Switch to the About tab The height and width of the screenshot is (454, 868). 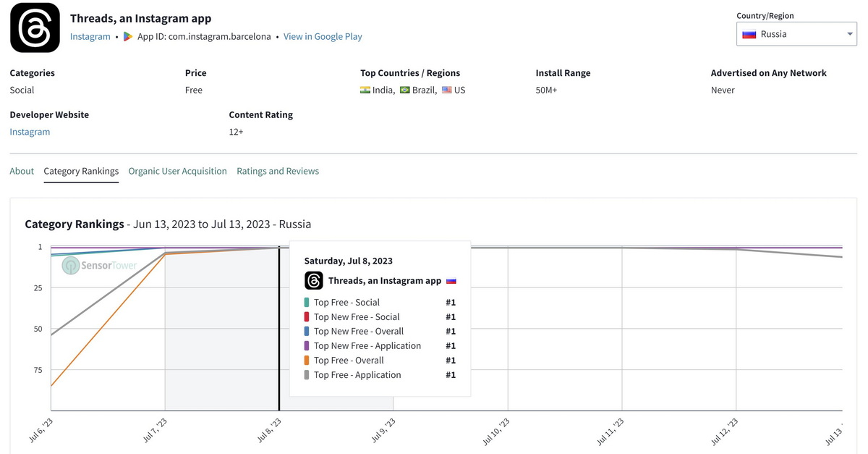(x=22, y=171)
